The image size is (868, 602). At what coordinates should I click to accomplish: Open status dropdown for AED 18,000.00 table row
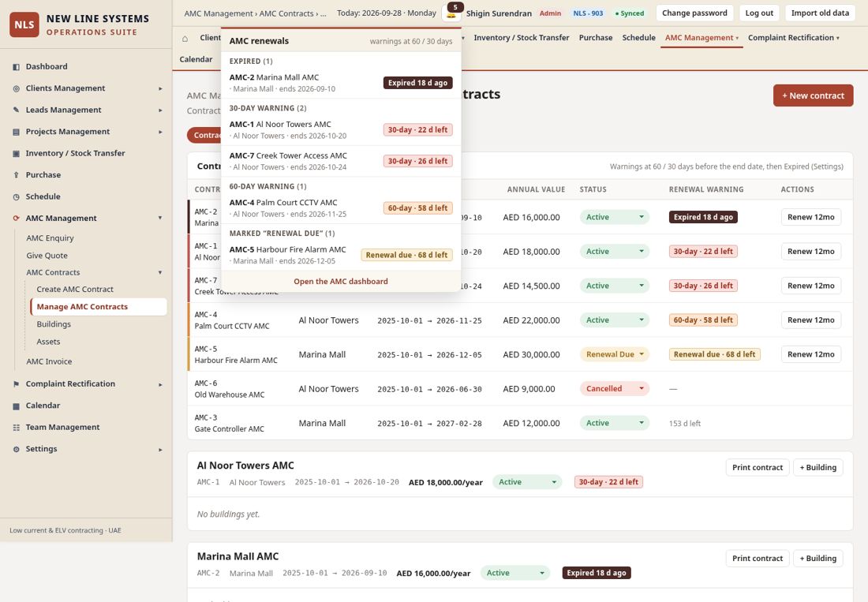tap(615, 252)
